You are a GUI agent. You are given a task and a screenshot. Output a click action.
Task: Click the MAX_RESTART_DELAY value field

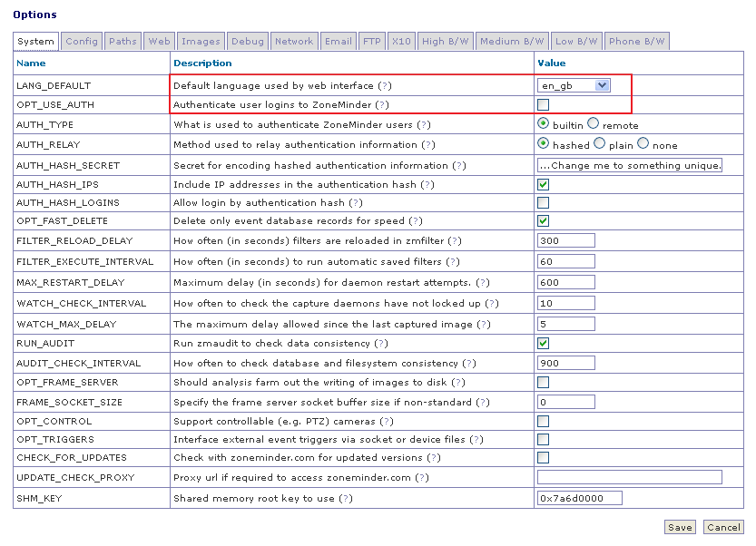[x=566, y=282]
